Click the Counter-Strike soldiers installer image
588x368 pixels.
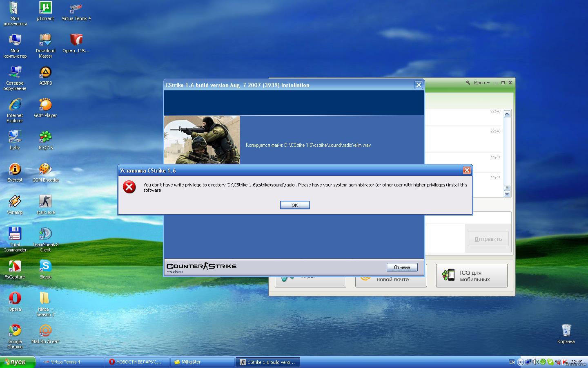(202, 140)
